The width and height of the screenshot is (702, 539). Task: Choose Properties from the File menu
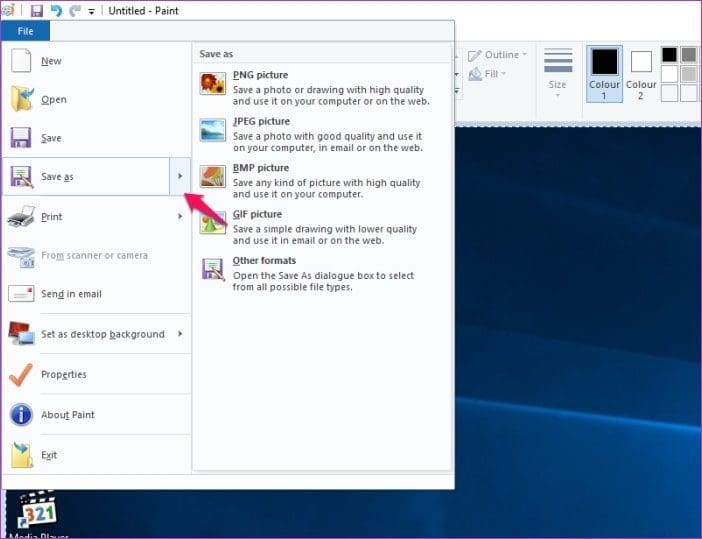click(x=96, y=374)
